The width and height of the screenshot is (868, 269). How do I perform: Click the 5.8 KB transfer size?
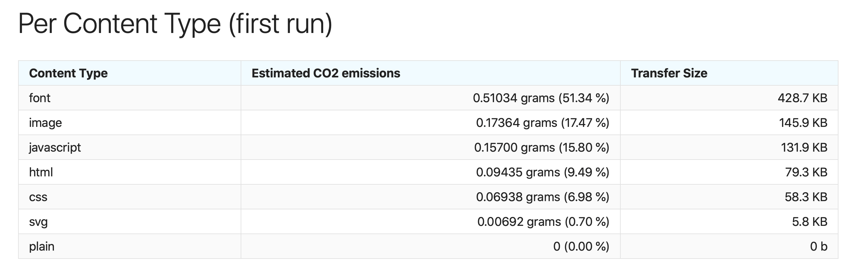pyautogui.click(x=809, y=222)
